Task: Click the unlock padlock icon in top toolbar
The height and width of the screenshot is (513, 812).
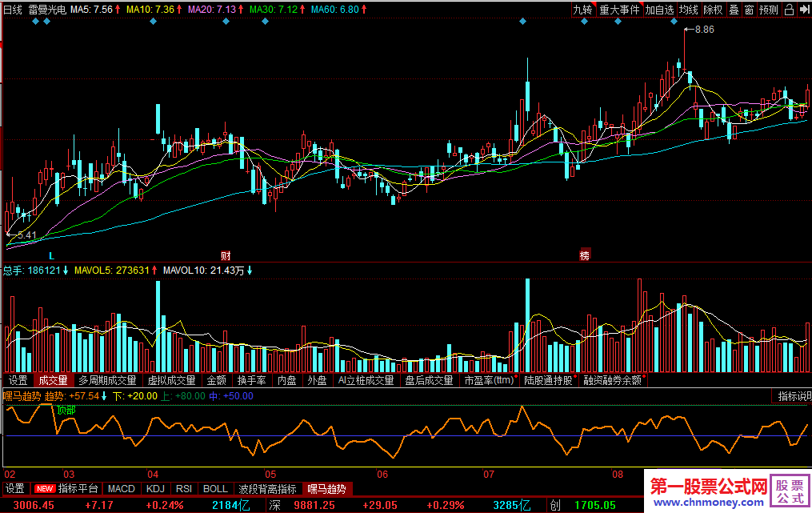Action: click(x=789, y=10)
